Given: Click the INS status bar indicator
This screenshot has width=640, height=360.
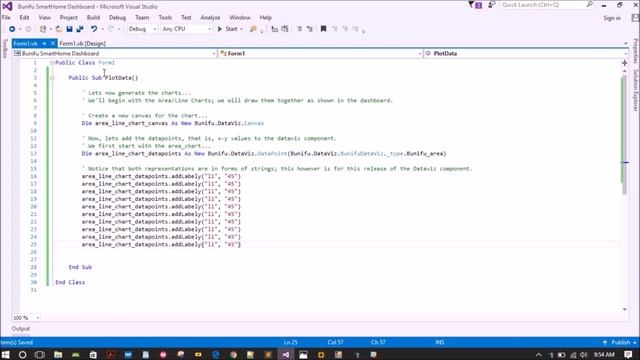Looking at the screenshot, I should (440, 342).
